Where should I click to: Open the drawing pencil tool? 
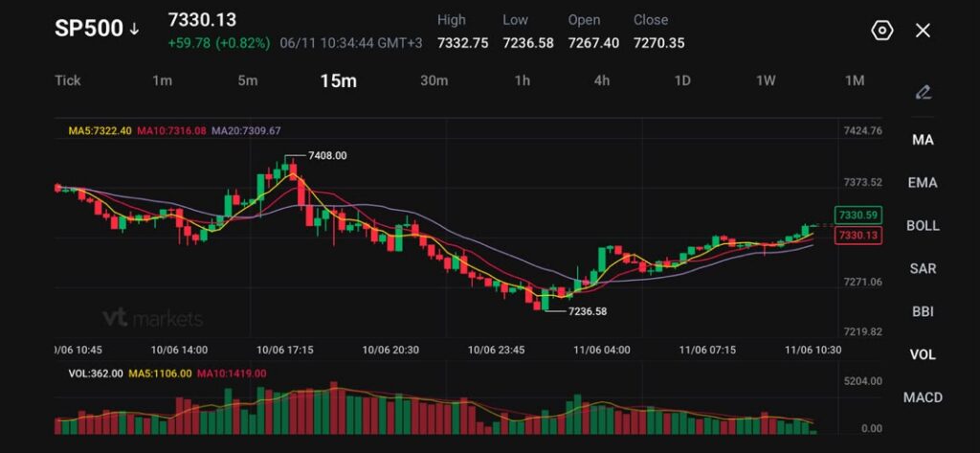pos(923,93)
